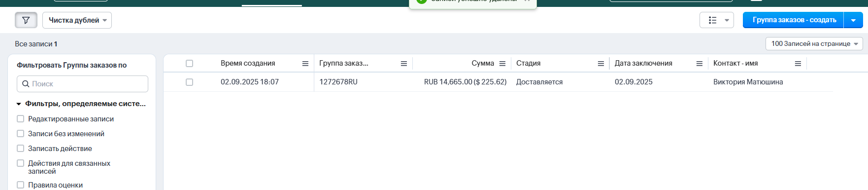
Task: Click the list view icon
Action: point(712,20)
